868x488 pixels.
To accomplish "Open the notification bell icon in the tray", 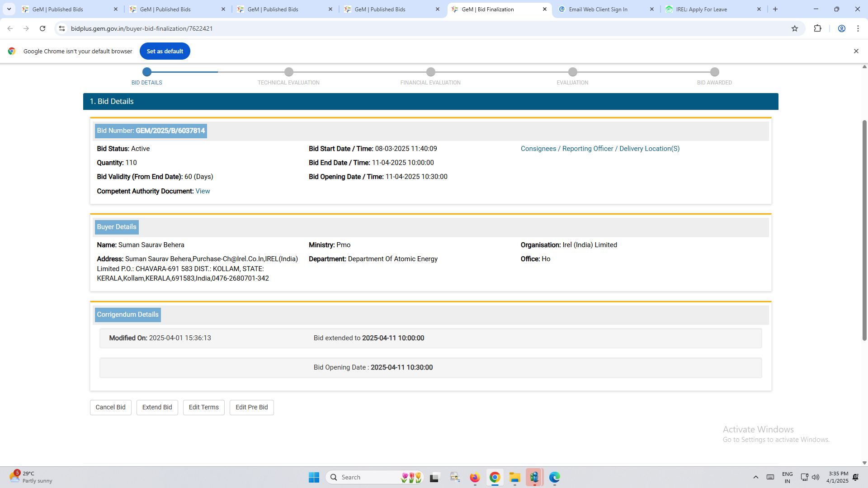I will 856,477.
